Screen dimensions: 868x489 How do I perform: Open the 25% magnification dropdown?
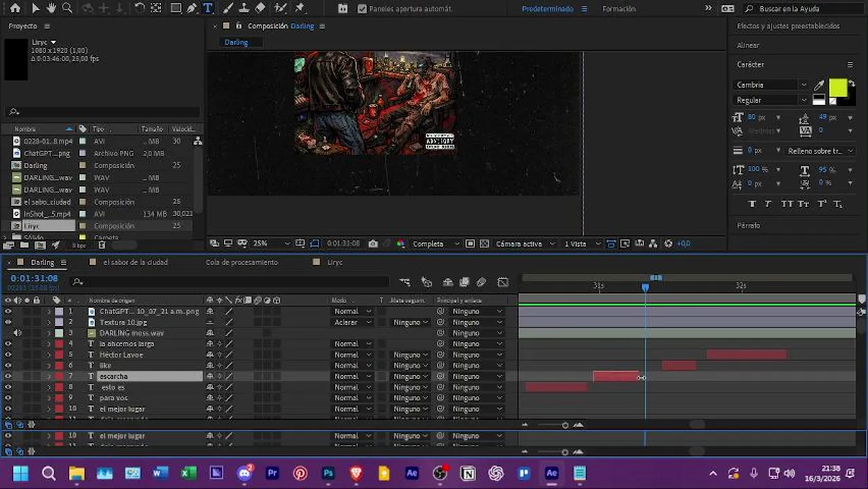coord(271,243)
